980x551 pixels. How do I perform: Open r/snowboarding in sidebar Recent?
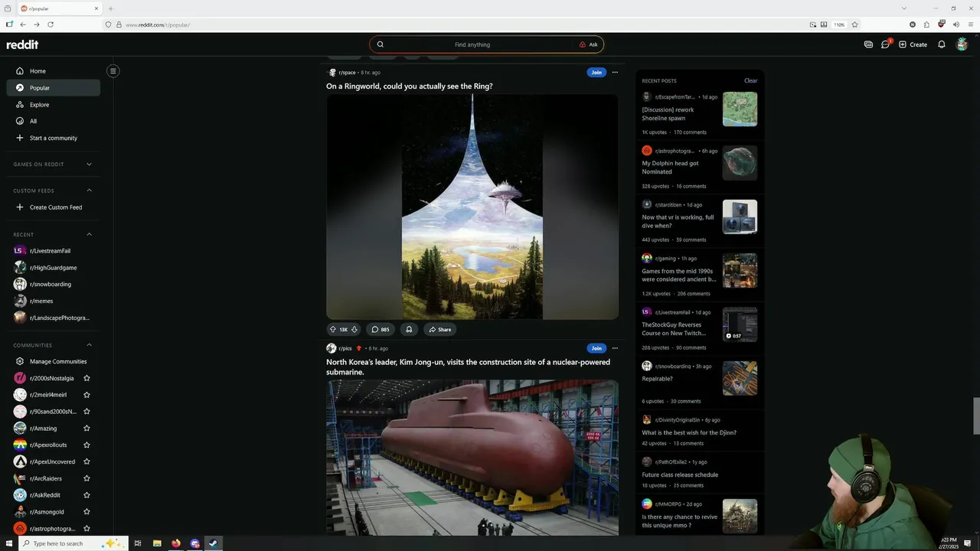(x=53, y=284)
